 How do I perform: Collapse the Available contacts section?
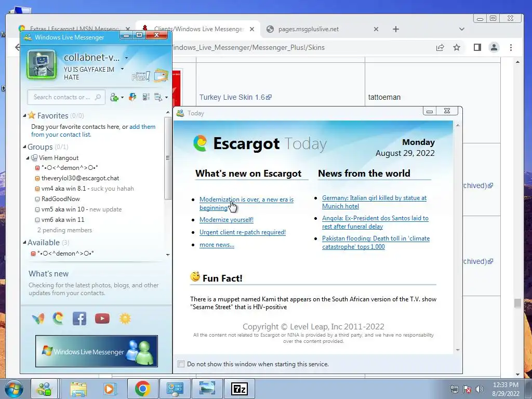click(24, 242)
